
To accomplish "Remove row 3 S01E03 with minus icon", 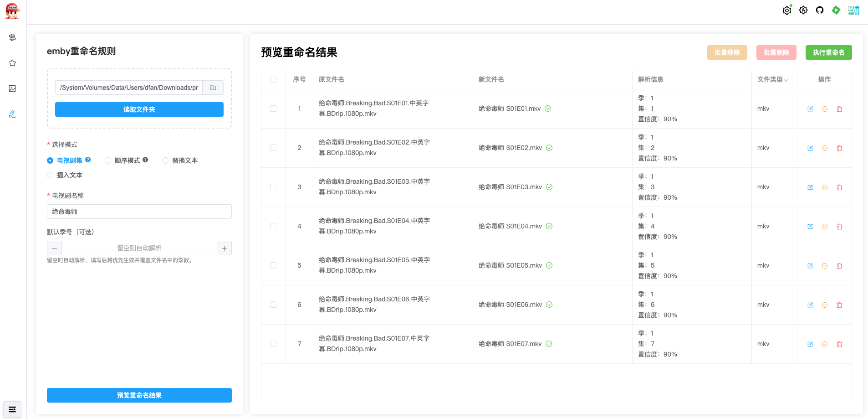I will coord(825,187).
